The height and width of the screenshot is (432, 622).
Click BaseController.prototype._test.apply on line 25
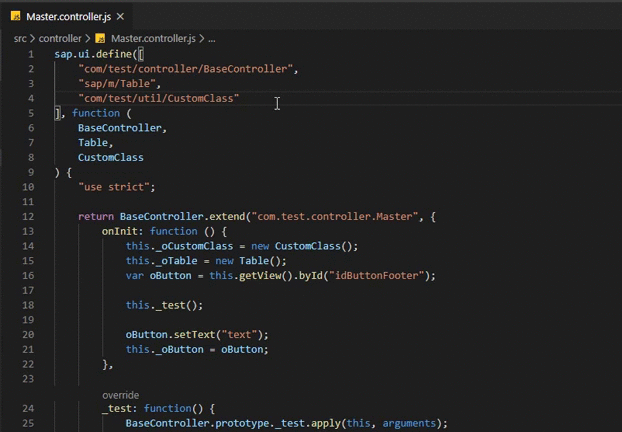(x=233, y=423)
